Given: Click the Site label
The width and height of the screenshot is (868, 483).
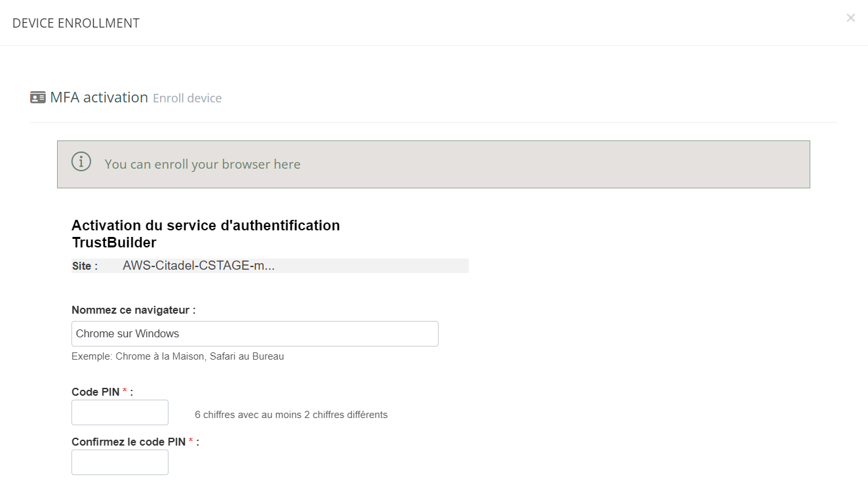Looking at the screenshot, I should tap(85, 266).
